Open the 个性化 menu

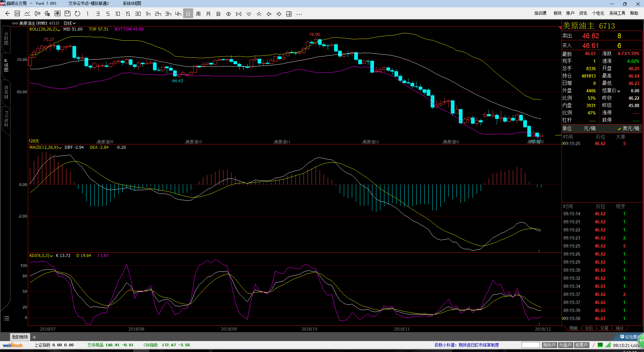(598, 13)
